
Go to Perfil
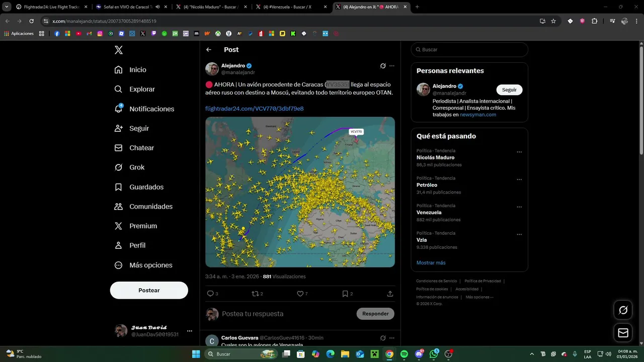click(130, 245)
